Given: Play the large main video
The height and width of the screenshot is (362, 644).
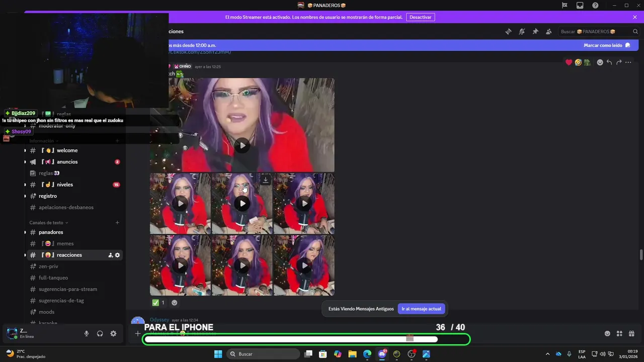Looking at the screenshot, I should [x=242, y=145].
